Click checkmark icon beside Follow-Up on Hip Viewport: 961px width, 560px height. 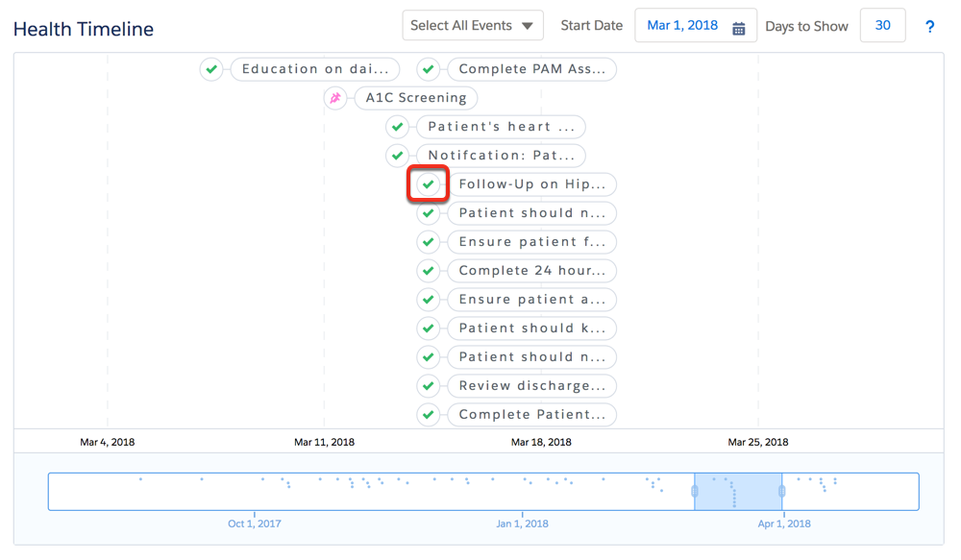click(x=429, y=184)
